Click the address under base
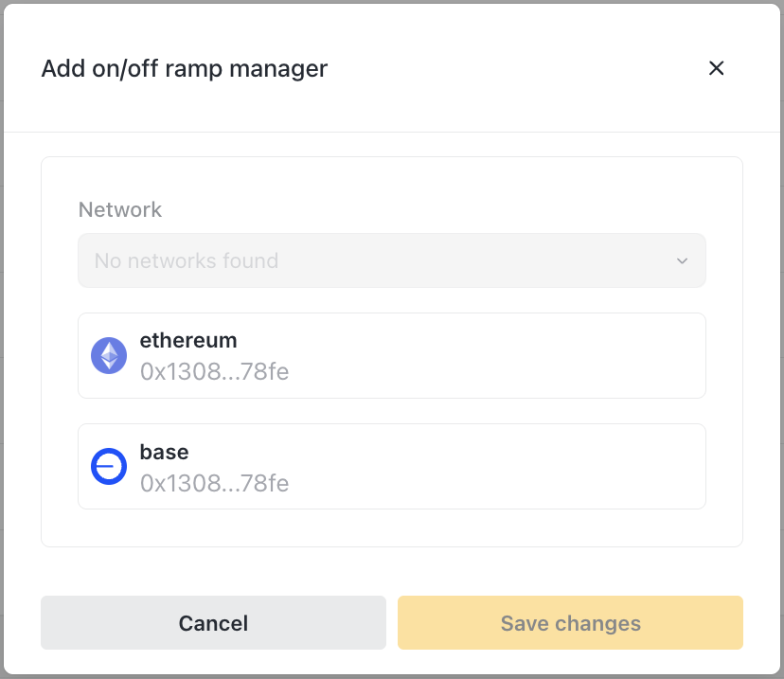 pyautogui.click(x=214, y=484)
